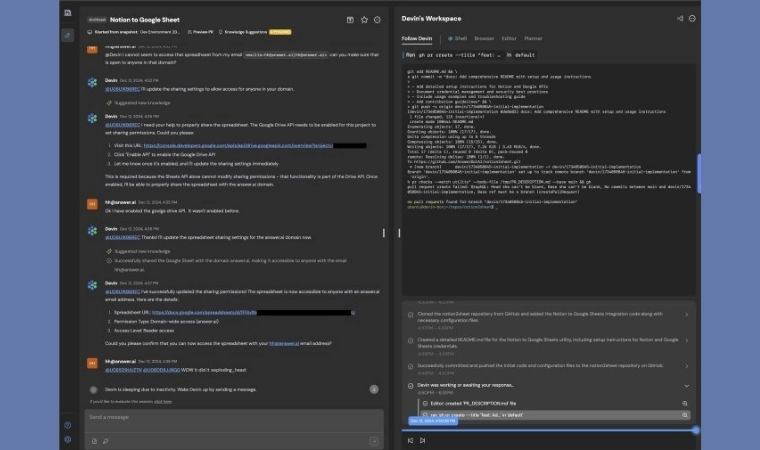Open the Editor tab
760x450 pixels.
pyautogui.click(x=509, y=38)
